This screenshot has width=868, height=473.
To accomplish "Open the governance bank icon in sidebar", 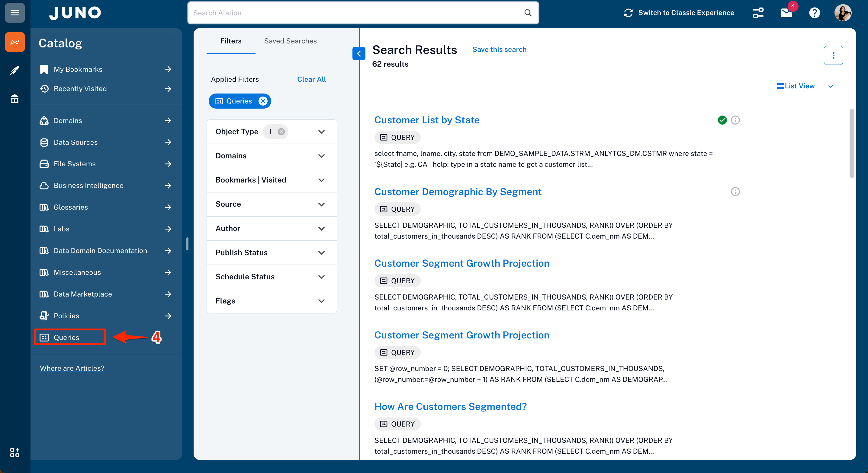I will 14,99.
